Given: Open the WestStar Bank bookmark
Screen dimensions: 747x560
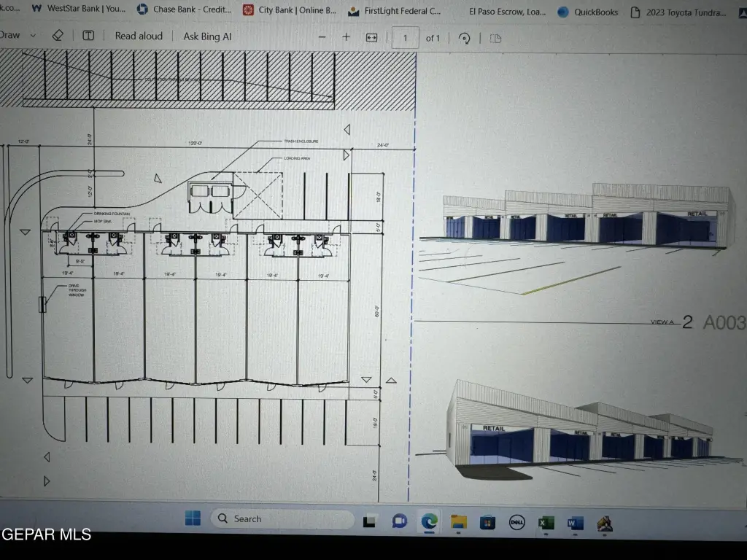Looking at the screenshot, I should tap(79, 9).
